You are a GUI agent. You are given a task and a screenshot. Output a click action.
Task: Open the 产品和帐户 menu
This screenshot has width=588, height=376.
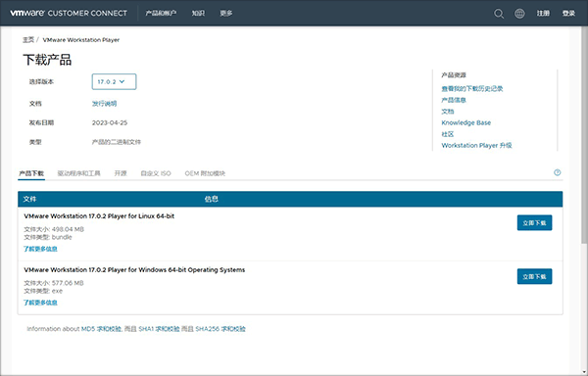tap(161, 13)
